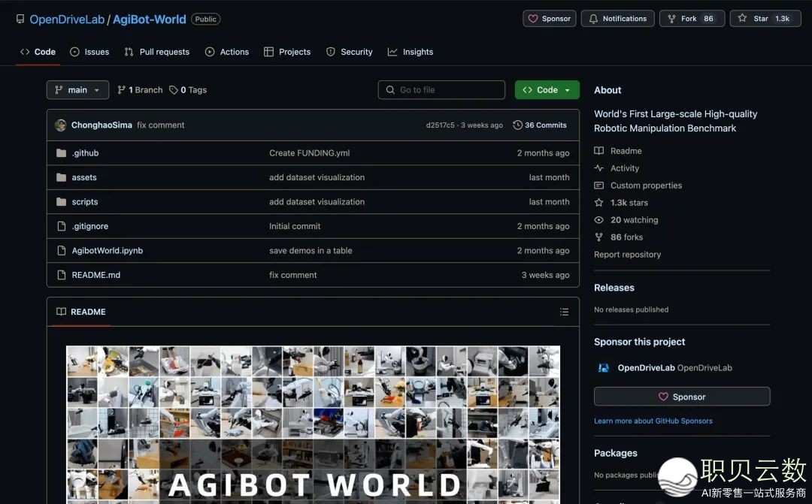
Task: Open the latest 'fix comment' commit message
Action: [161, 125]
